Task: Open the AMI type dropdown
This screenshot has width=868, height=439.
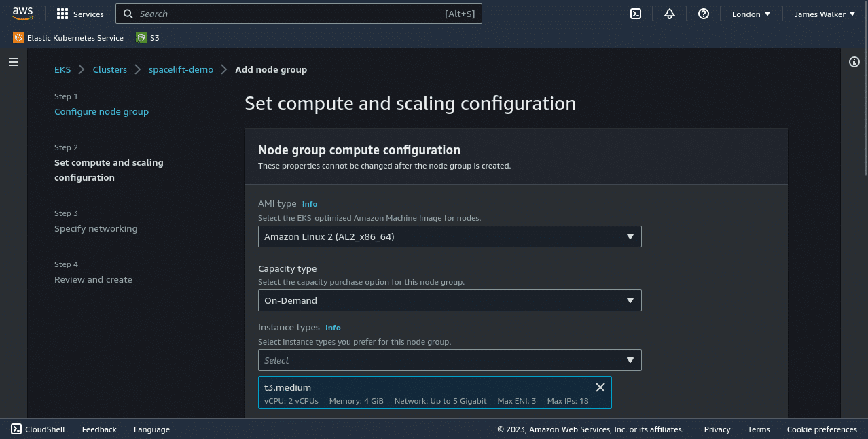Action: (x=450, y=236)
